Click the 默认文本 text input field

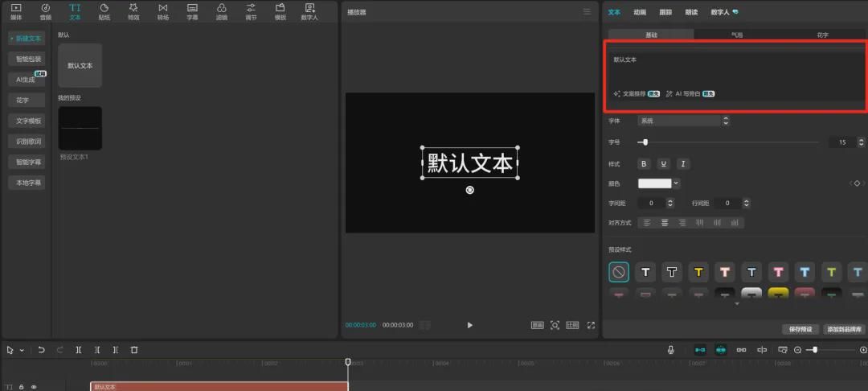coord(737,77)
